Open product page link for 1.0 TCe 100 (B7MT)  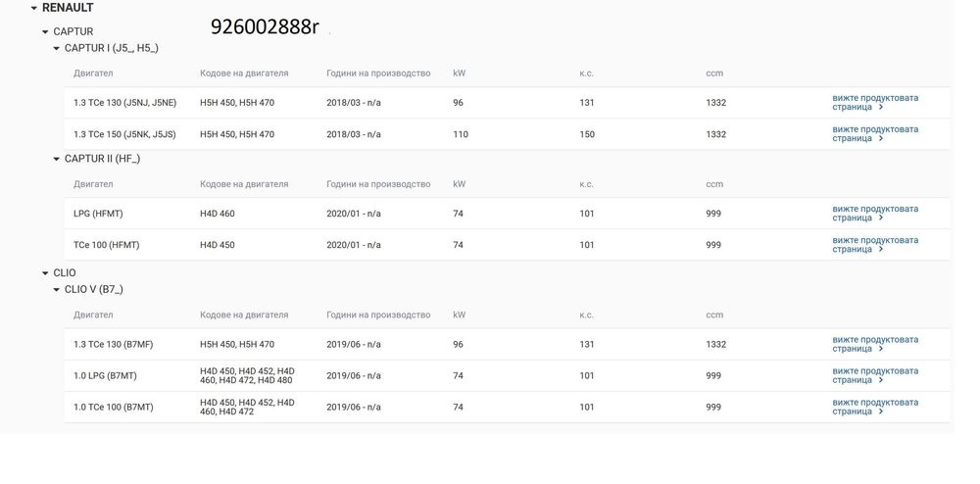[x=875, y=407]
